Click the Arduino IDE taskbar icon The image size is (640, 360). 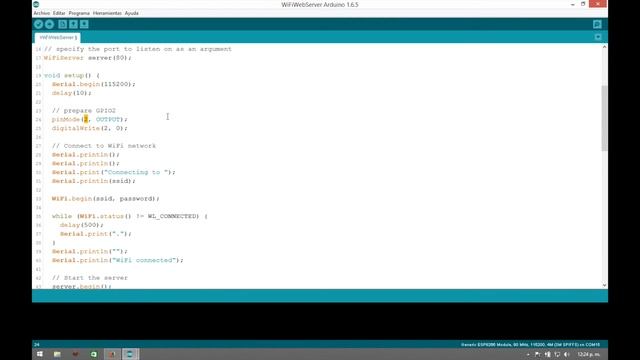(130, 354)
